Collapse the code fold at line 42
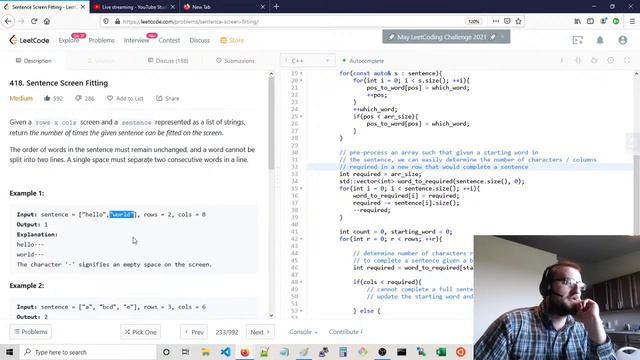The image size is (640, 360). 301,239
